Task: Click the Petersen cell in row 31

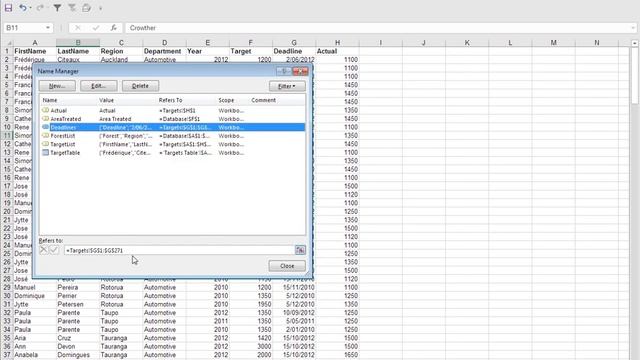Action: tap(78, 304)
